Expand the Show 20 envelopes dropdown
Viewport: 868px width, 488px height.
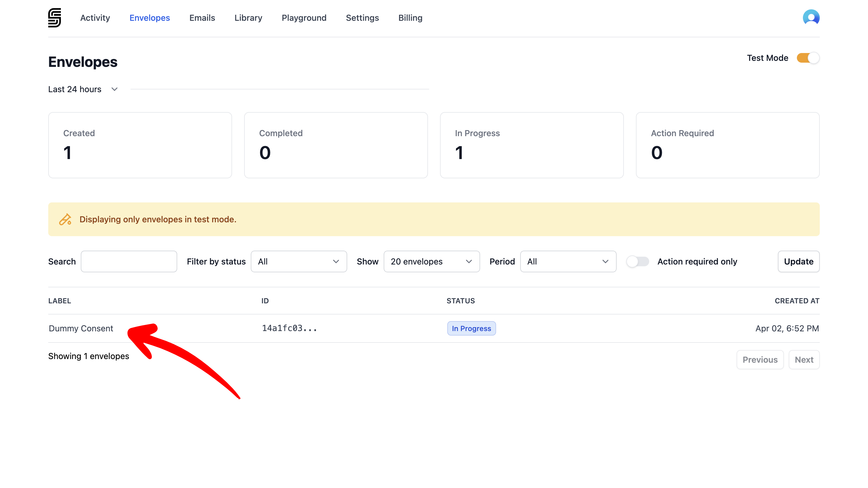click(431, 261)
